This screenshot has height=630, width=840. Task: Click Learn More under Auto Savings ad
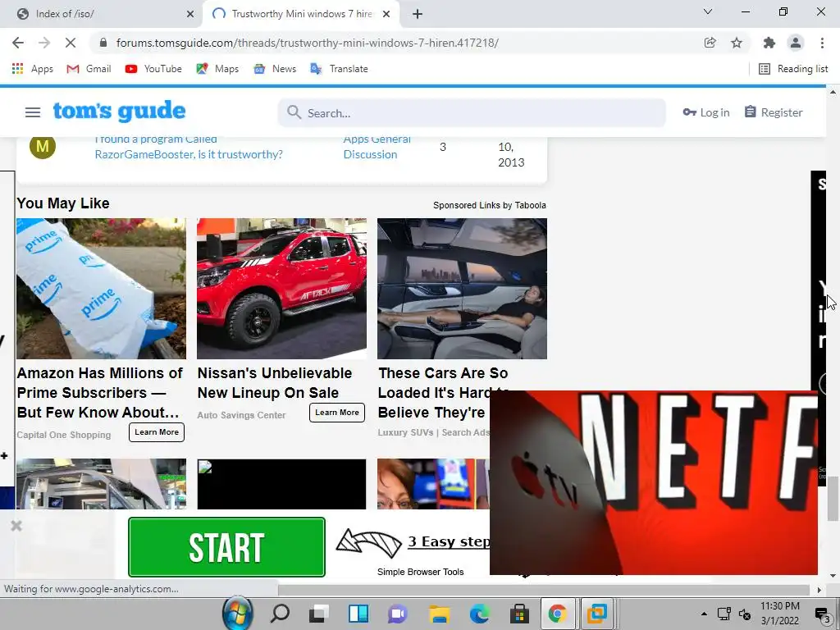pos(337,413)
